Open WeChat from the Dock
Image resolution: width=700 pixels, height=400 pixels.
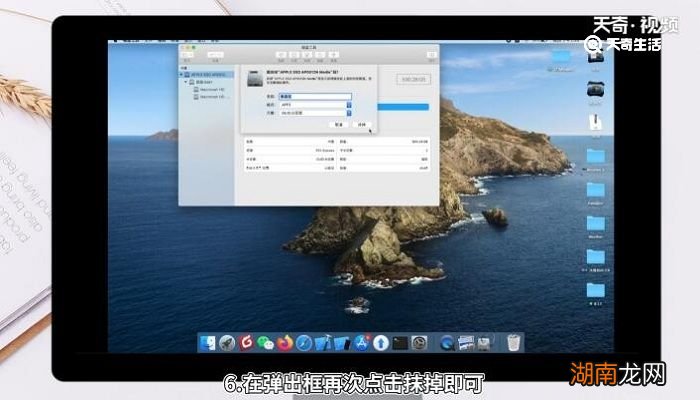tap(266, 343)
